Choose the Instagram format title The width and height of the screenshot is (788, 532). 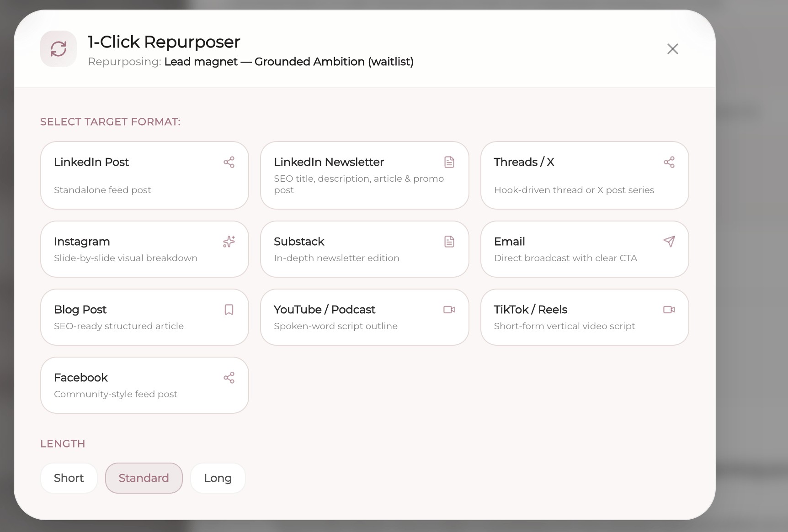[x=82, y=242]
